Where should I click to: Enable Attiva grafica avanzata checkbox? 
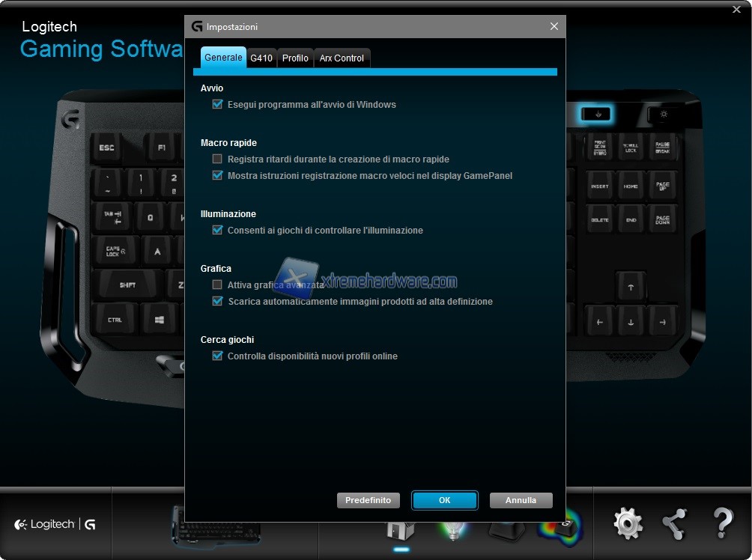[217, 285]
